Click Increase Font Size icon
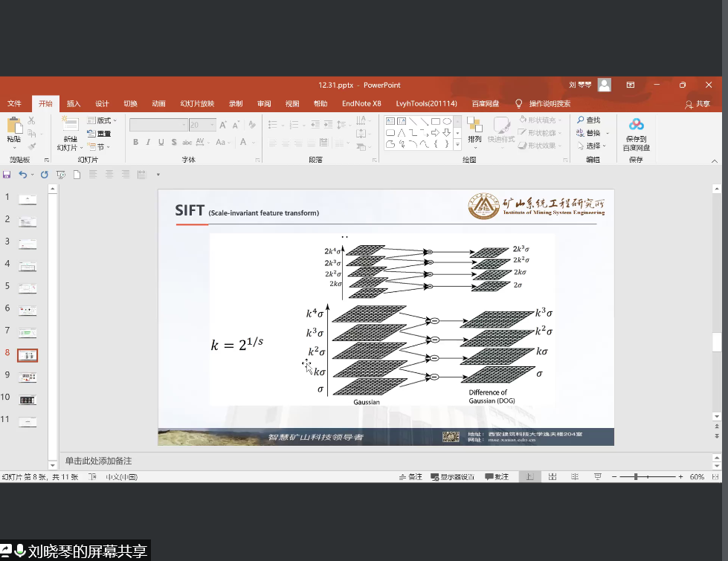Screen dimensions: 728x561 click(x=223, y=125)
